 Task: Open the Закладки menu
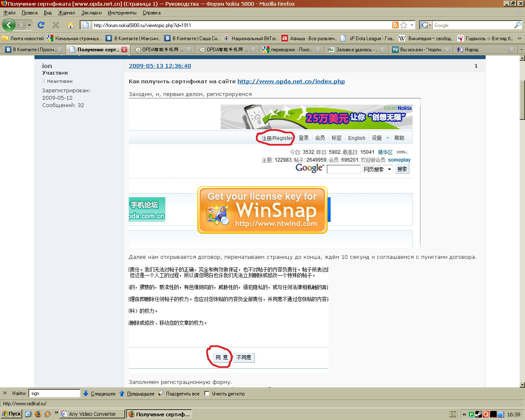click(x=91, y=13)
